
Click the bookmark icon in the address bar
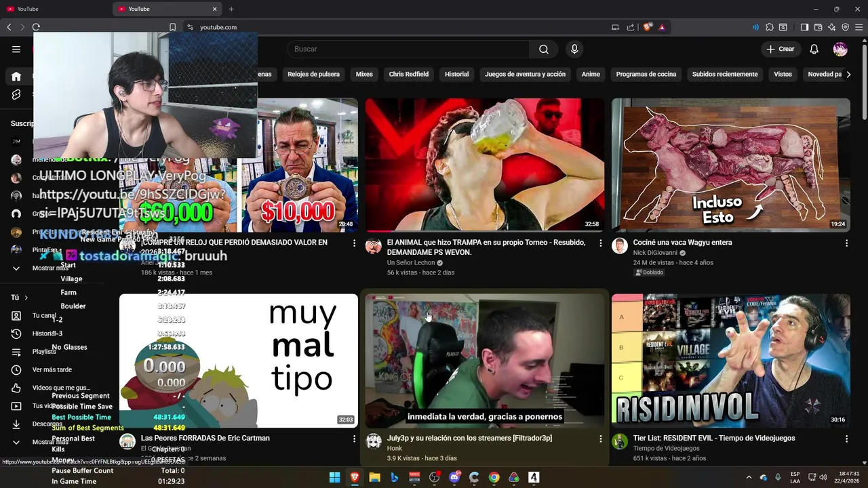pos(172,27)
